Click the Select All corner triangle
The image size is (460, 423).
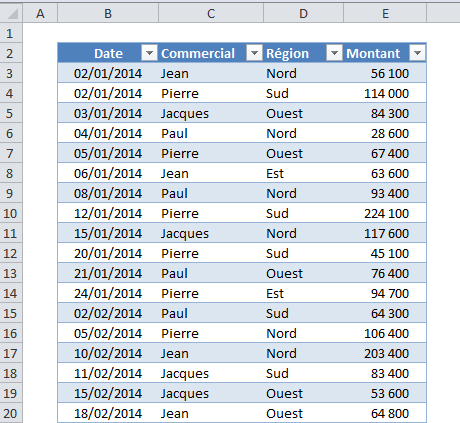coord(11,13)
